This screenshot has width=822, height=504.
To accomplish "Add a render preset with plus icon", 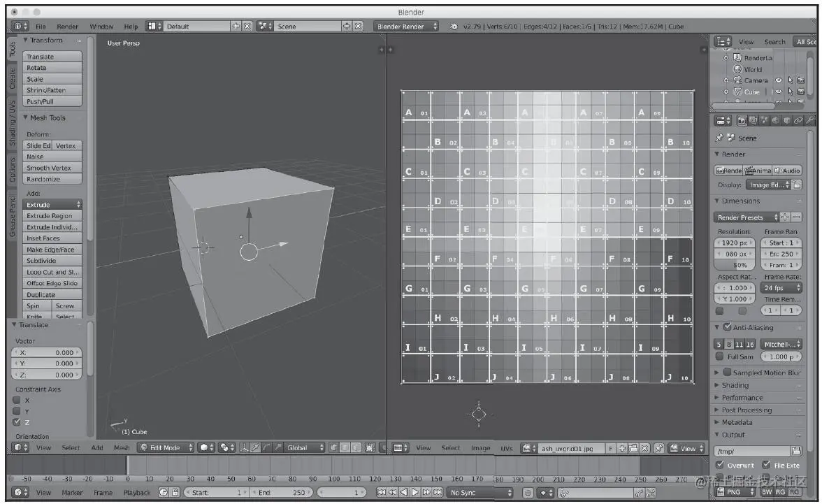I will [x=785, y=217].
